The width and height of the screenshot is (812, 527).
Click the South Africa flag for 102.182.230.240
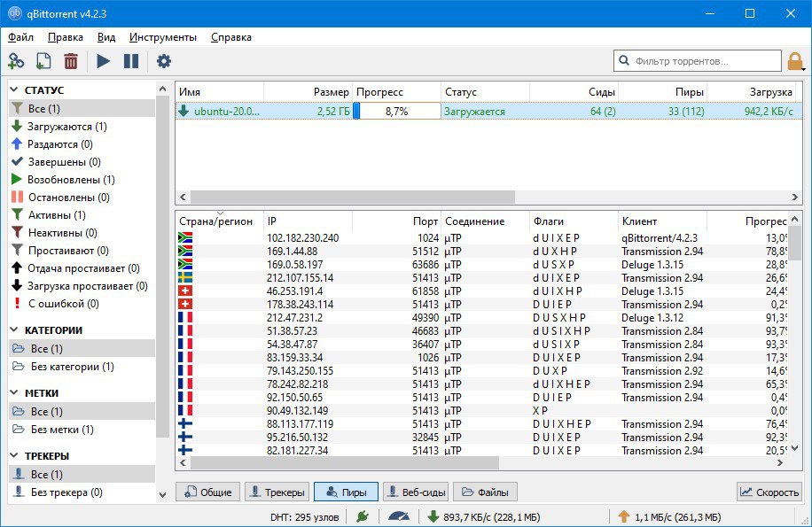click(185, 238)
